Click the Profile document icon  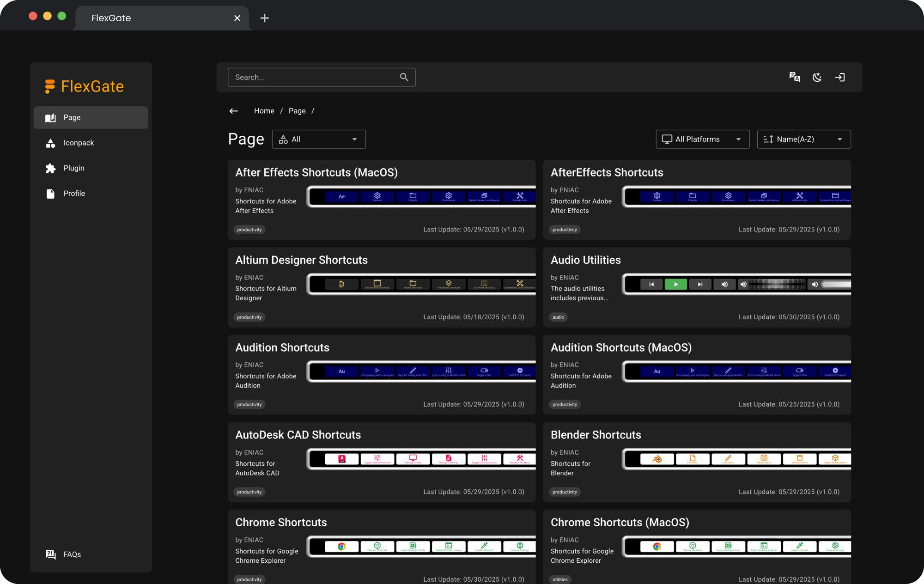[50, 194]
